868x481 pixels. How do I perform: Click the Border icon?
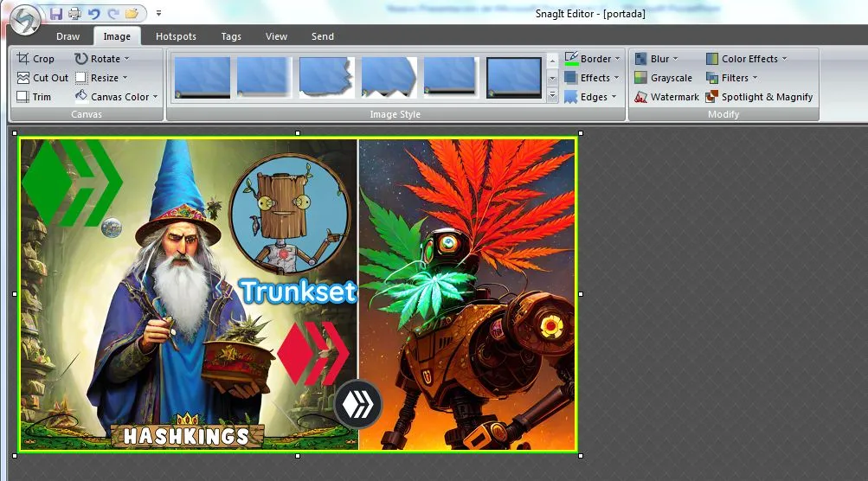(x=571, y=59)
